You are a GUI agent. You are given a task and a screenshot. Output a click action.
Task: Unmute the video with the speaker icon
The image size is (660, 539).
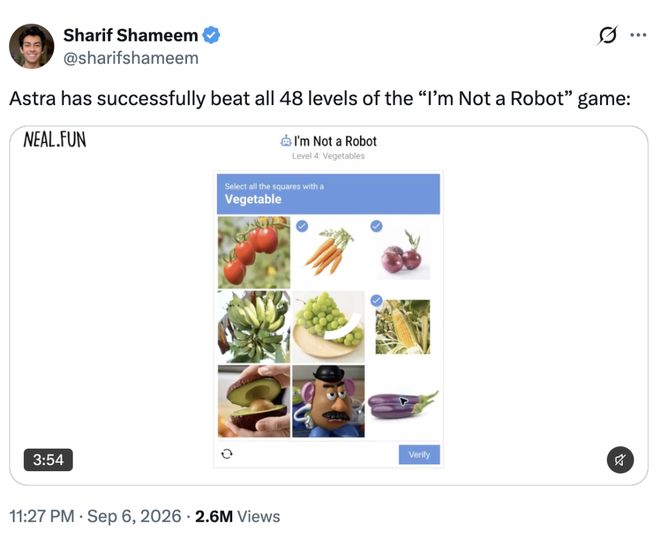pyautogui.click(x=620, y=460)
